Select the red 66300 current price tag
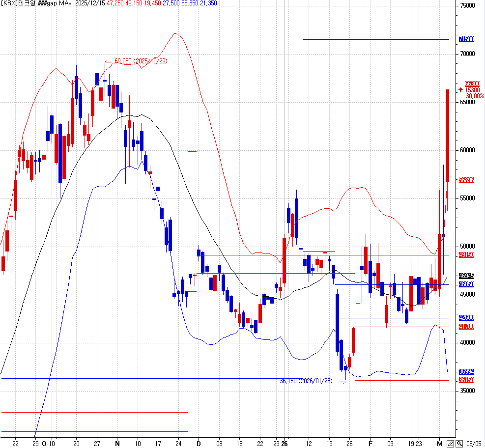 coord(465,84)
